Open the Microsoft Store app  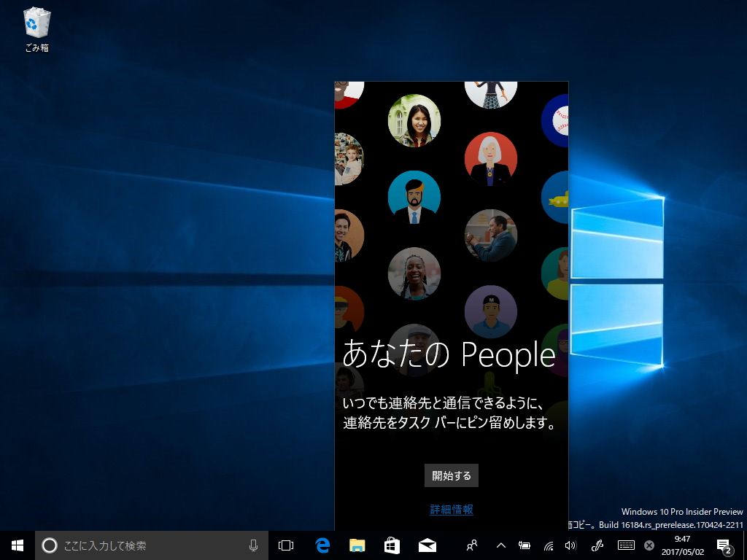(391, 545)
